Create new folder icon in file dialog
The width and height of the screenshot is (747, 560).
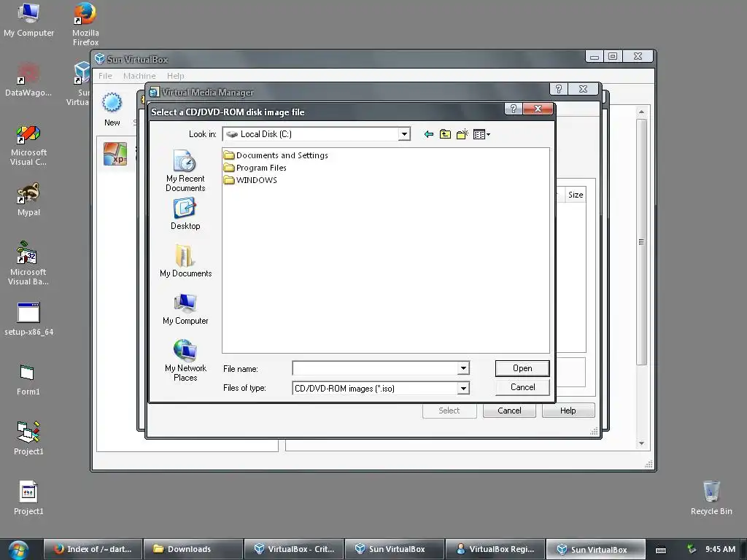(x=462, y=134)
